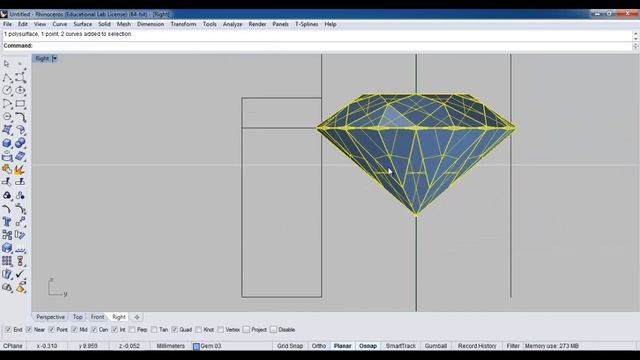Image resolution: width=640 pixels, height=360 pixels.
Task: Select the Box solid tool
Action: (7, 143)
